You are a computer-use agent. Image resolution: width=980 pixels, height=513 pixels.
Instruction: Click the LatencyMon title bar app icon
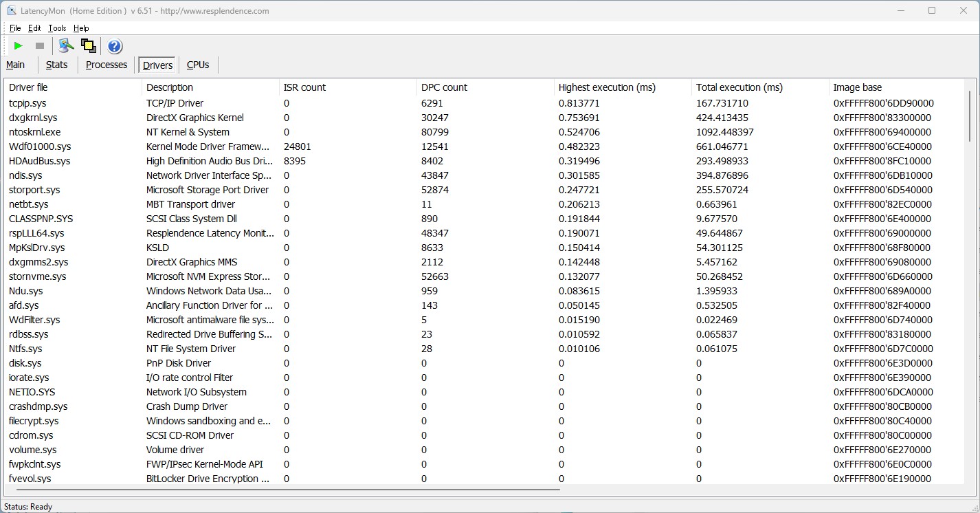coord(11,10)
